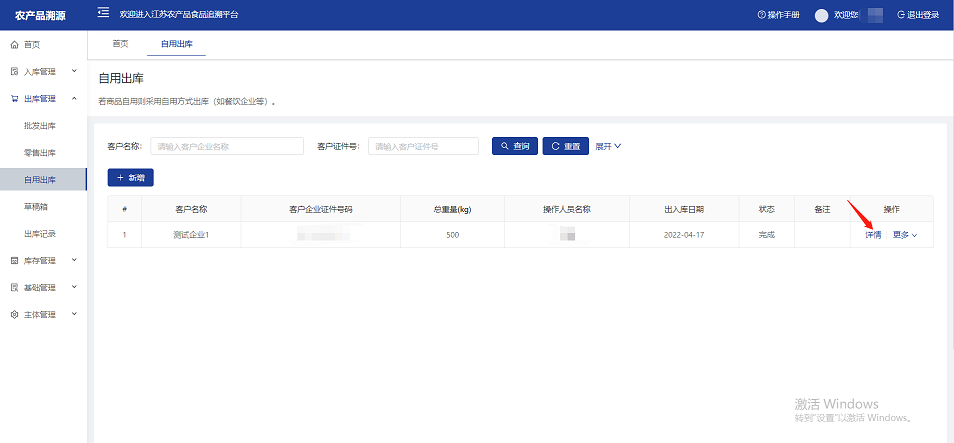Click the hamburger menu collapse icon
Viewport: 954px width, 443px height.
point(103,14)
